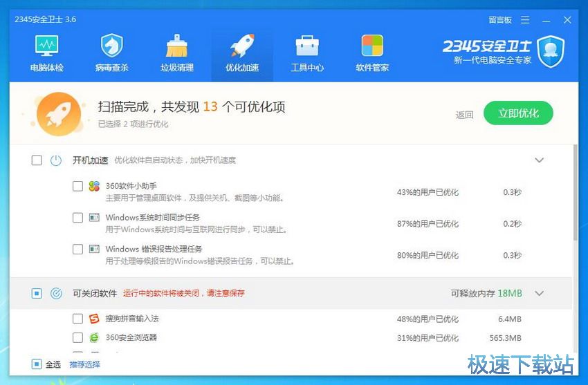Check the Windows 错误报告处理任务 checkbox
This screenshot has height=385, width=588.
tap(77, 249)
